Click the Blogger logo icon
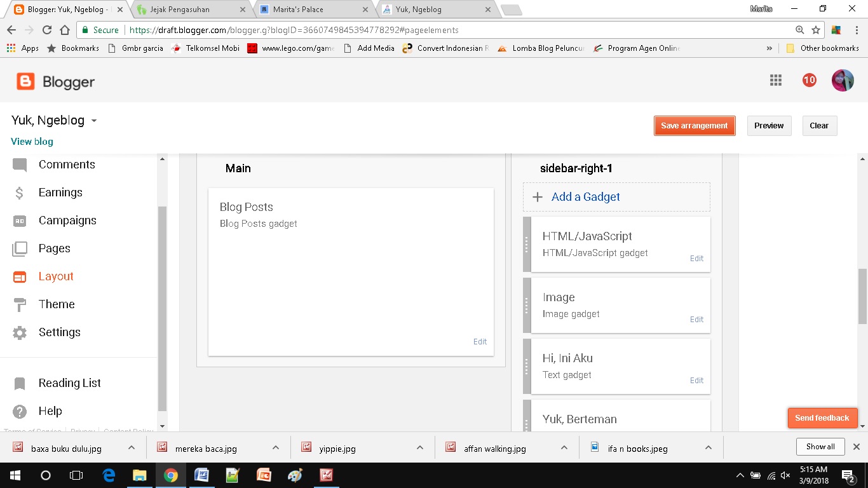The width and height of the screenshot is (868, 488). (x=26, y=81)
